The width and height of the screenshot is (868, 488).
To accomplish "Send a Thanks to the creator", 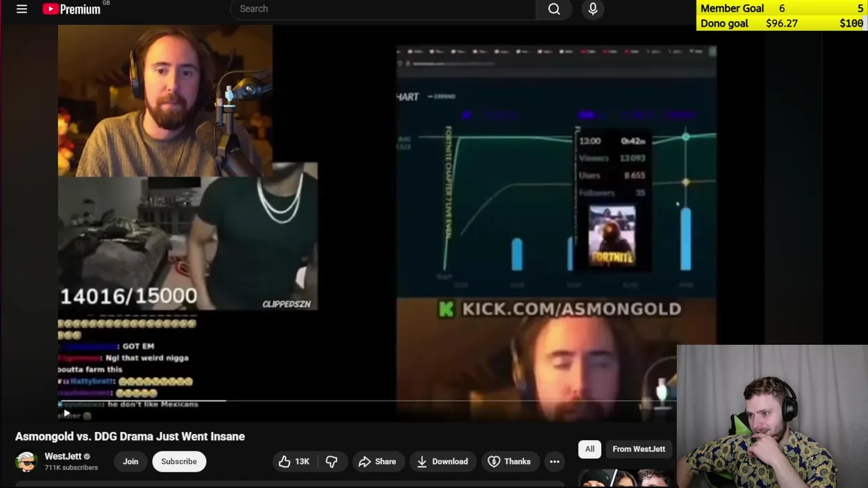I will click(x=509, y=462).
